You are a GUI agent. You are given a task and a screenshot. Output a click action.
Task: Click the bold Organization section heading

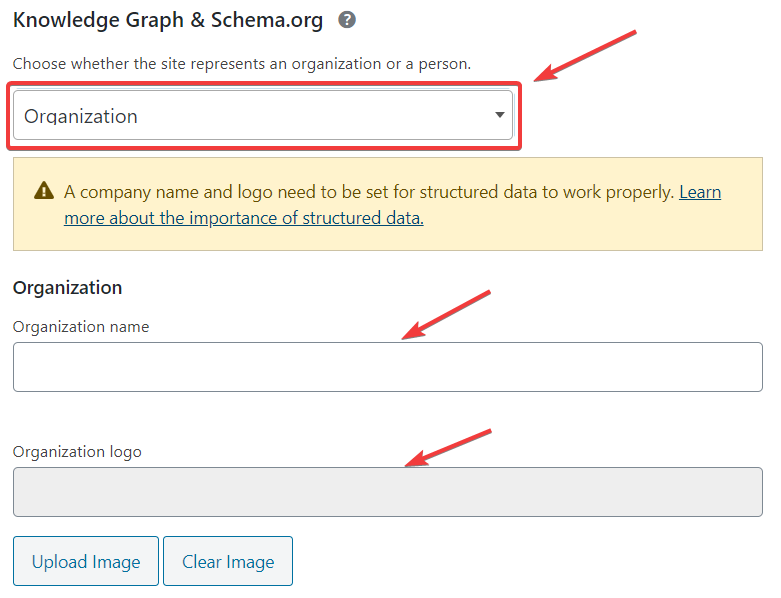(x=67, y=288)
